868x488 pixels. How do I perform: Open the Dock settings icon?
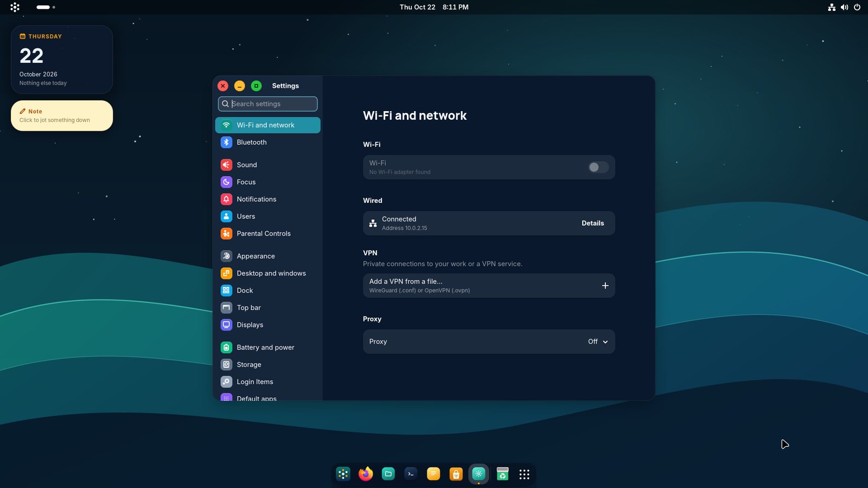click(x=226, y=291)
